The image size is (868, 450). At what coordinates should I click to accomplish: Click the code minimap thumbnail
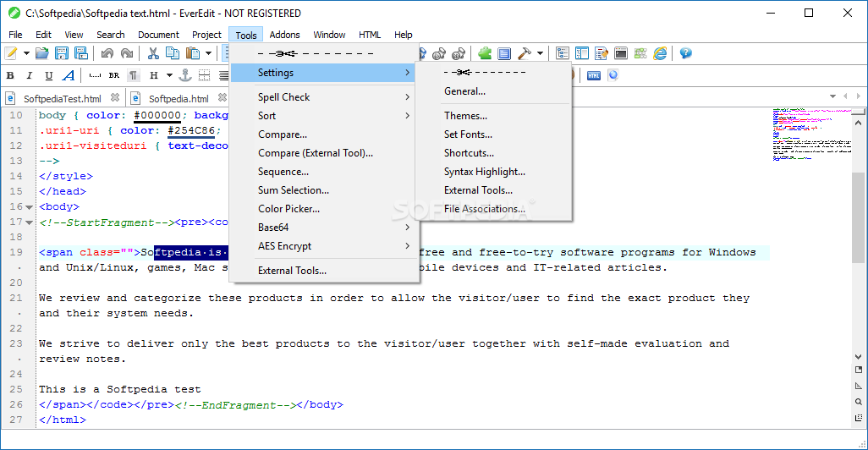tap(811, 134)
